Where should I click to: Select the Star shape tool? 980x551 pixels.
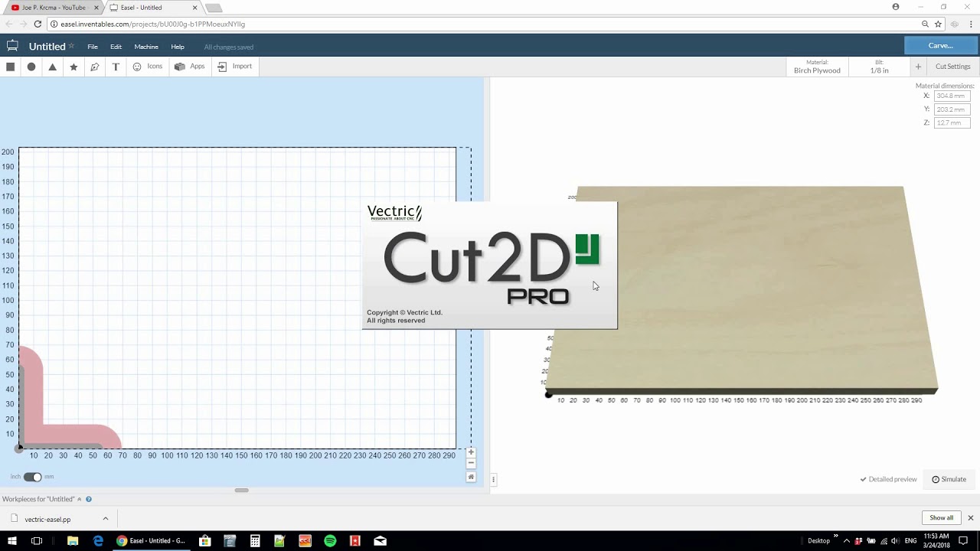tap(73, 67)
